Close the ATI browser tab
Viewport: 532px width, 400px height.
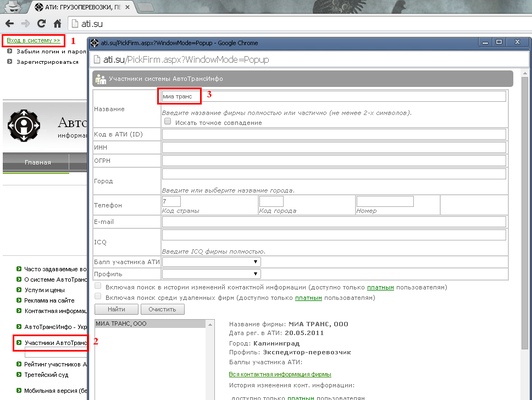pos(127,7)
